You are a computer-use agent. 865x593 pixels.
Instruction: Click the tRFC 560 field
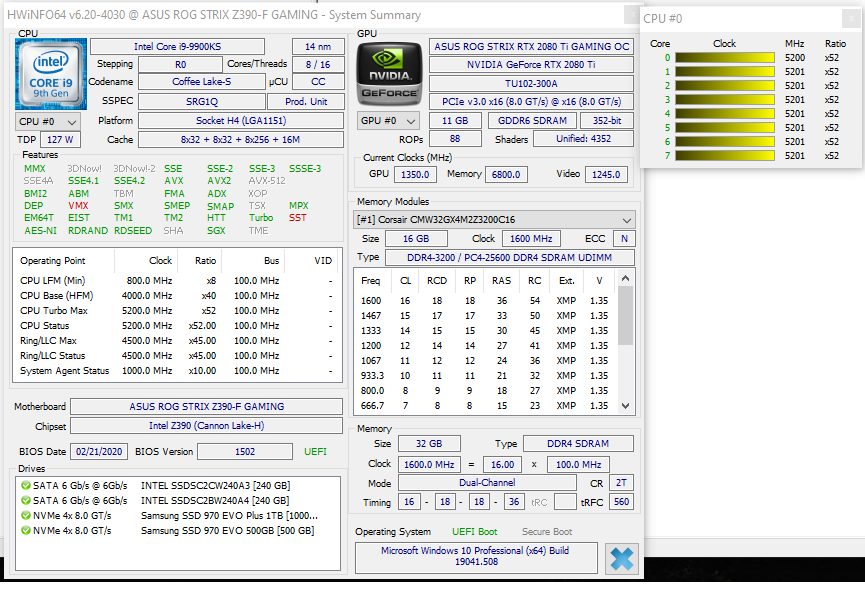(x=621, y=502)
